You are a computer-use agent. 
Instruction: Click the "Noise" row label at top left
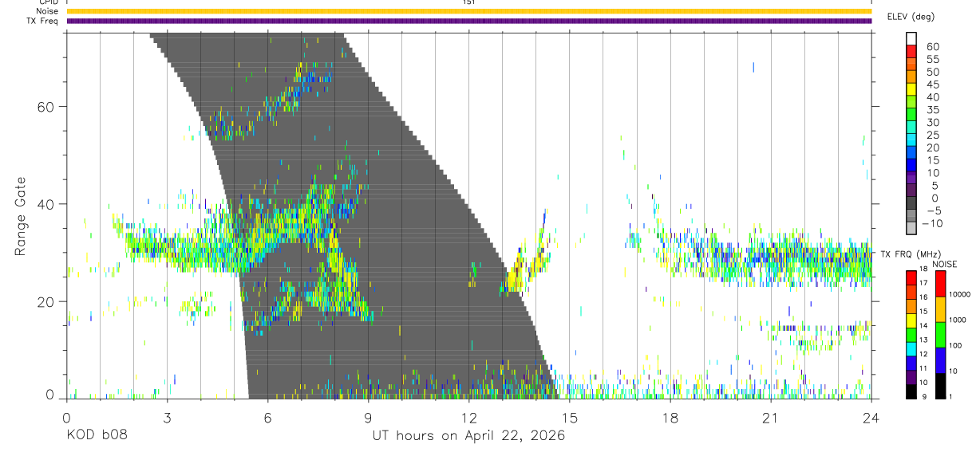[x=45, y=11]
